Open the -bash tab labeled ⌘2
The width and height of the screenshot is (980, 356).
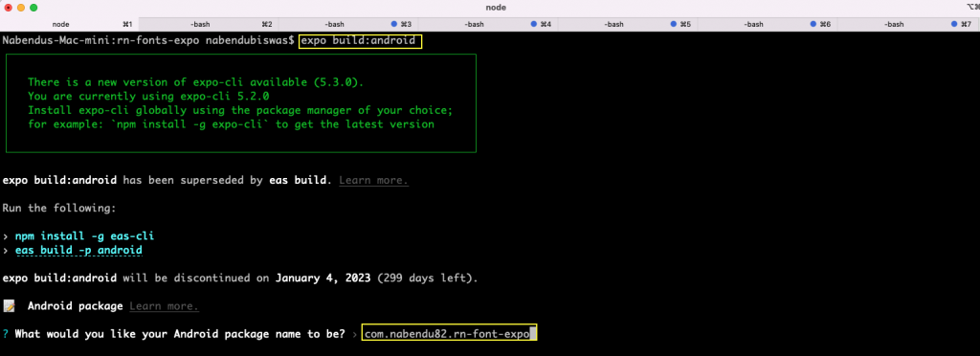click(209, 24)
